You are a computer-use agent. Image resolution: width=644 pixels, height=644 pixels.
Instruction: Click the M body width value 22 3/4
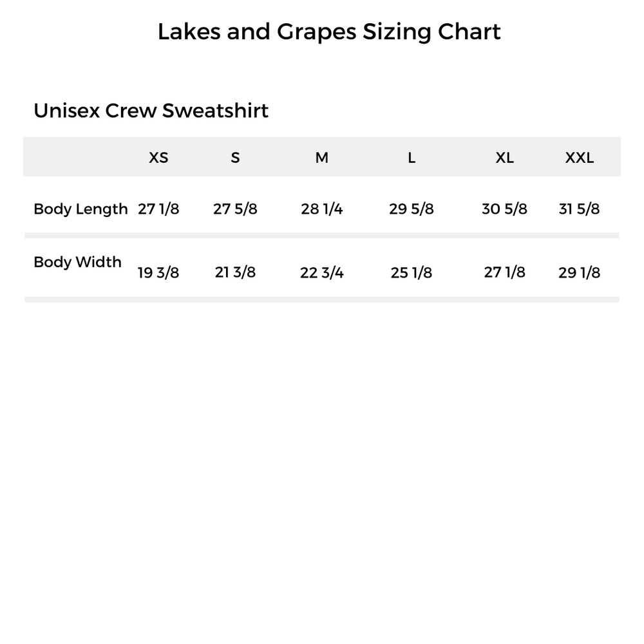322,273
